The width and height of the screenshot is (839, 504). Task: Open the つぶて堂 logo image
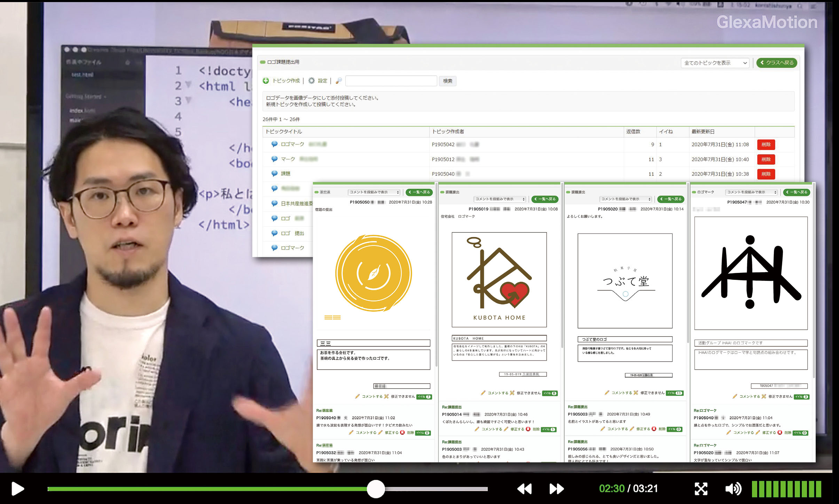point(625,281)
